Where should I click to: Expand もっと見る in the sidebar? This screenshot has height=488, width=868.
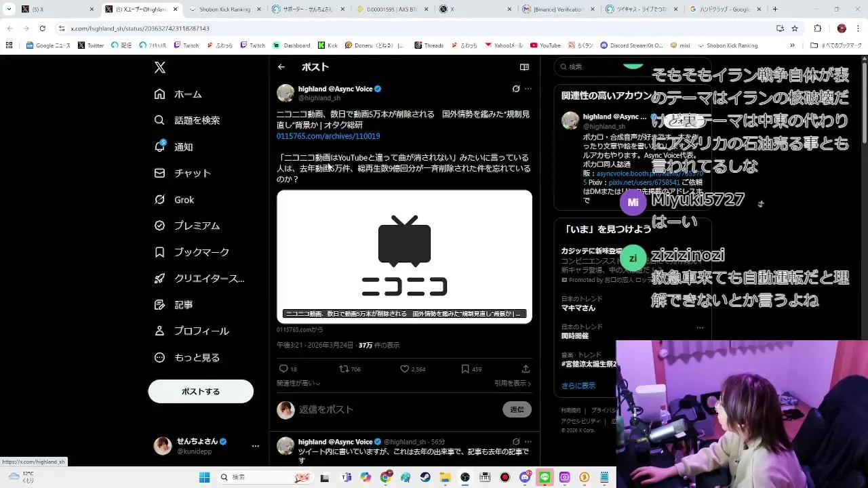tap(187, 358)
